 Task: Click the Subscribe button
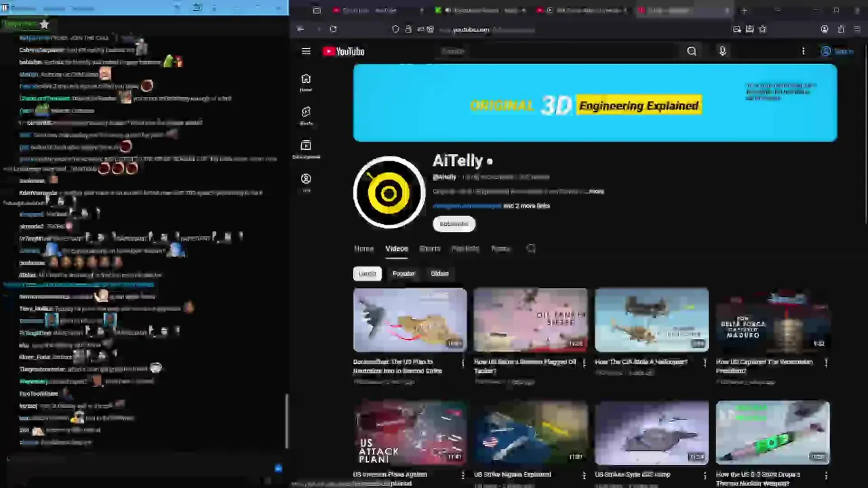click(x=454, y=224)
